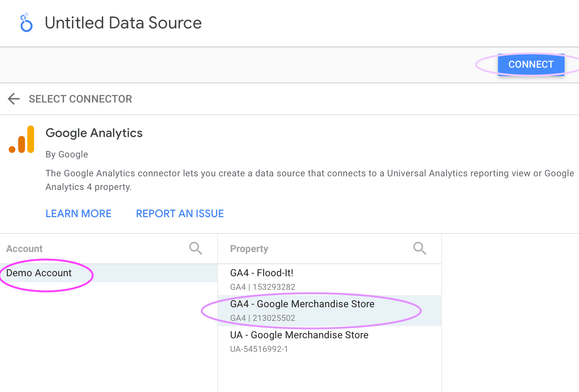Open the LEARN MORE link
This screenshot has width=579, height=392.
coord(78,213)
